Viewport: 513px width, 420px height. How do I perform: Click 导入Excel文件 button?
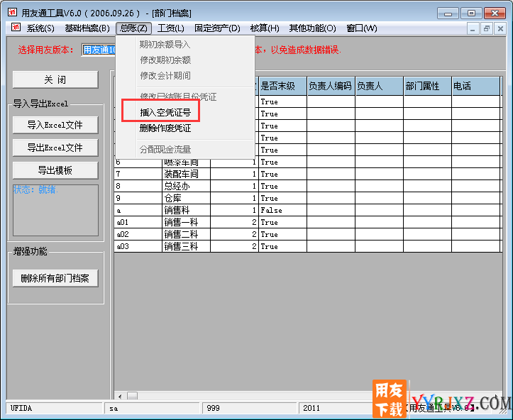tap(55, 125)
